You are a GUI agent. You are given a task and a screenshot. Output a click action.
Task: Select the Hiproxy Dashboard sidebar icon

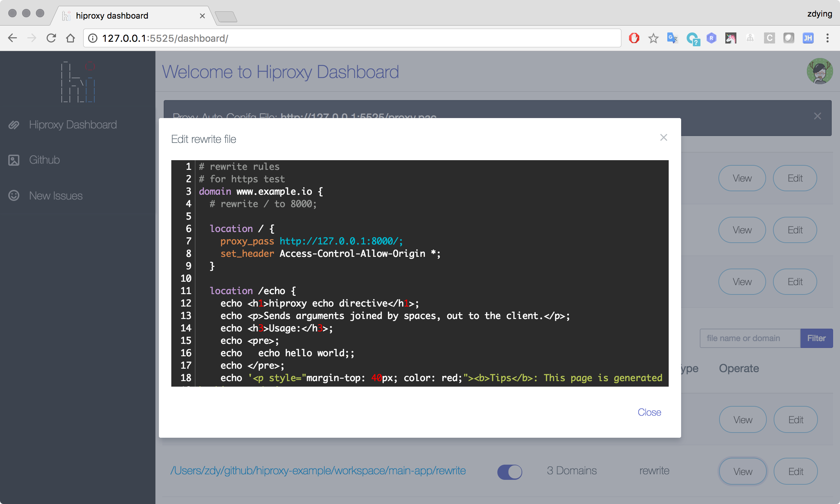[14, 125]
